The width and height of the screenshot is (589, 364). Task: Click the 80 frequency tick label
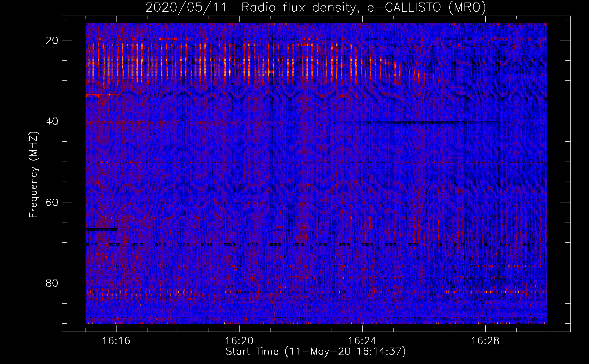click(52, 283)
